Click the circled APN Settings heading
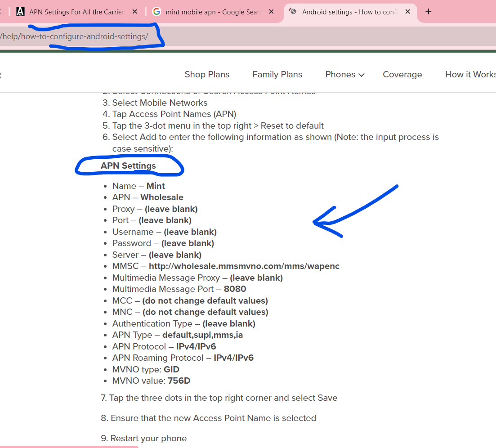 pos(128,166)
